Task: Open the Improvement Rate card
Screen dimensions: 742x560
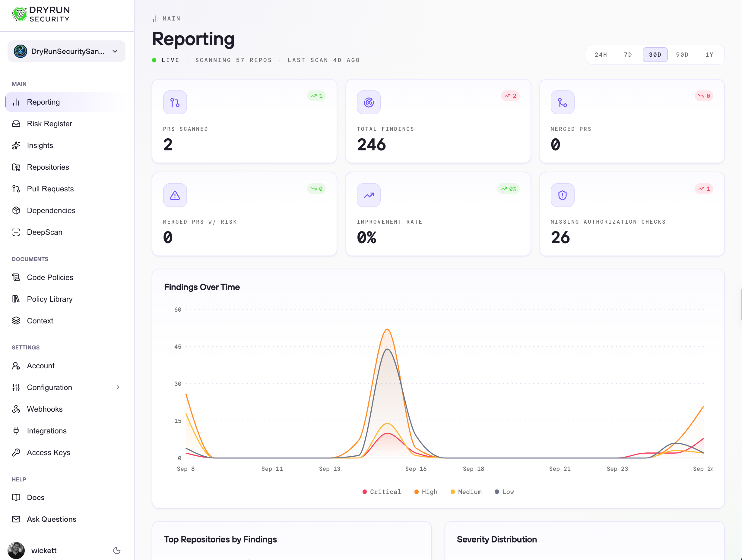Action: (x=438, y=214)
